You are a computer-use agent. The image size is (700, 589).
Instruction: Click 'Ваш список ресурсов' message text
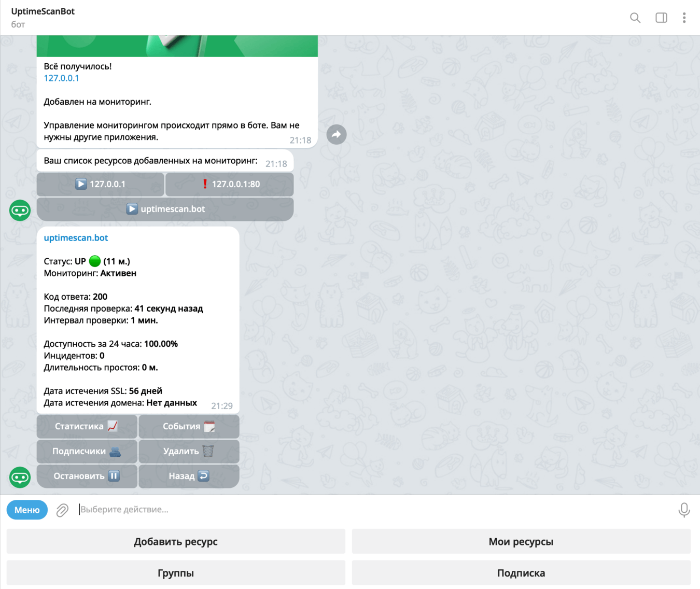[150, 161]
